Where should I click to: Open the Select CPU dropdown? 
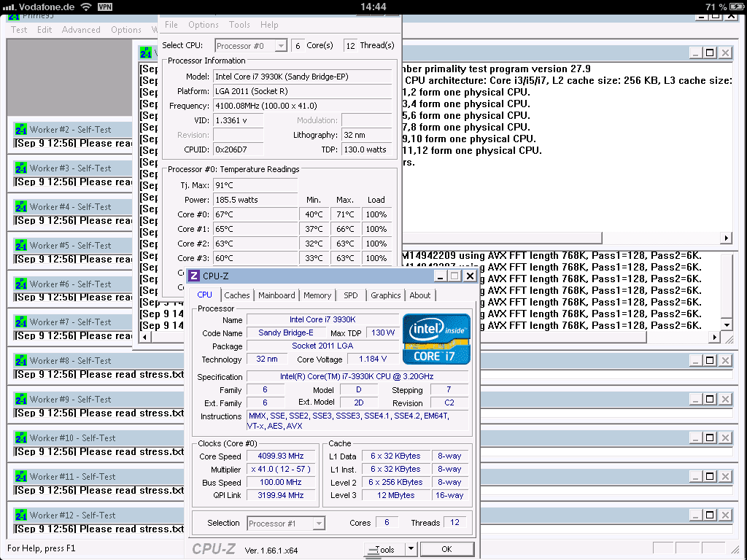click(x=281, y=45)
